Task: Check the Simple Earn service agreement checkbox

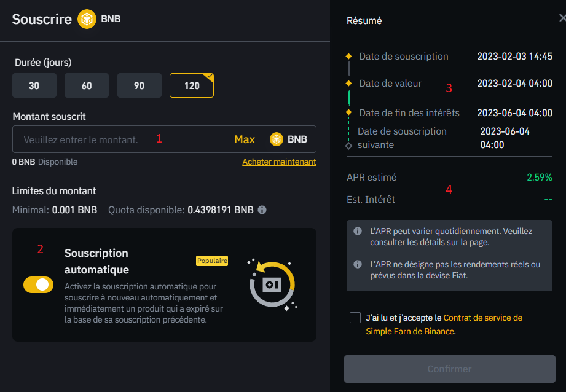Action: (355, 318)
